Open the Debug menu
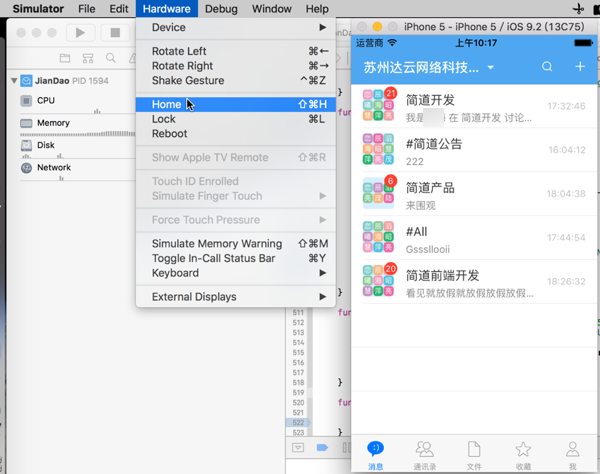The height and width of the screenshot is (474, 600). (x=221, y=9)
